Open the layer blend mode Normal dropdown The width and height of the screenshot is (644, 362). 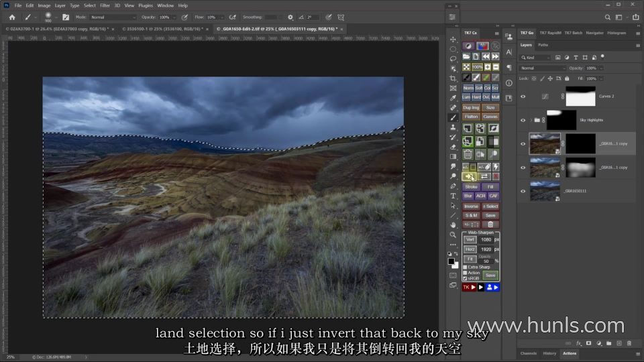click(543, 68)
